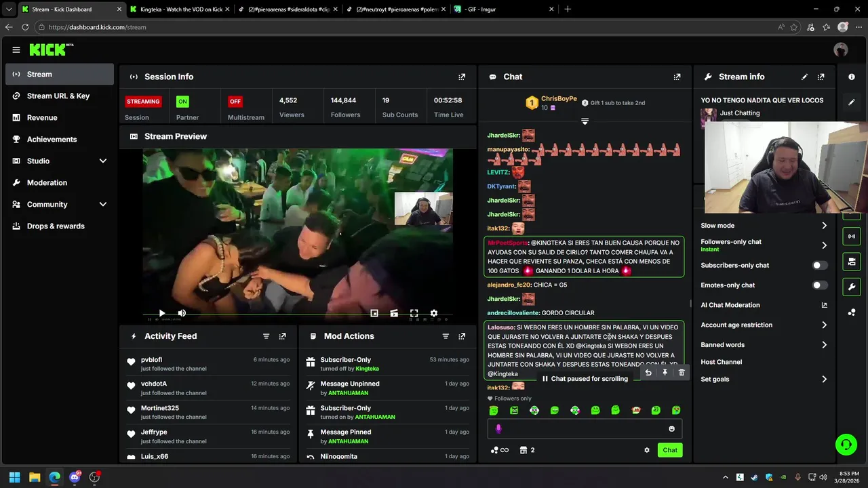The width and height of the screenshot is (868, 488).
Task: Open Activity Feed filter menu
Action: [266, 336]
